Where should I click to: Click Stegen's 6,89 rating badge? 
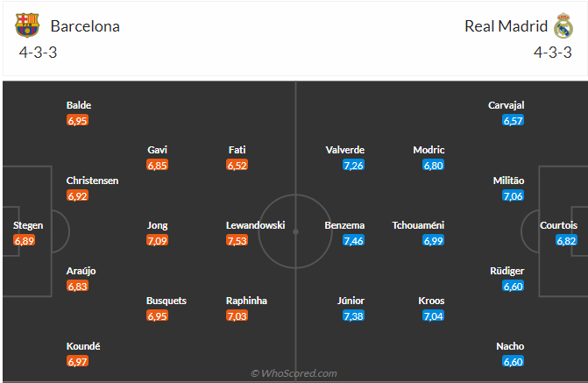pyautogui.click(x=24, y=240)
